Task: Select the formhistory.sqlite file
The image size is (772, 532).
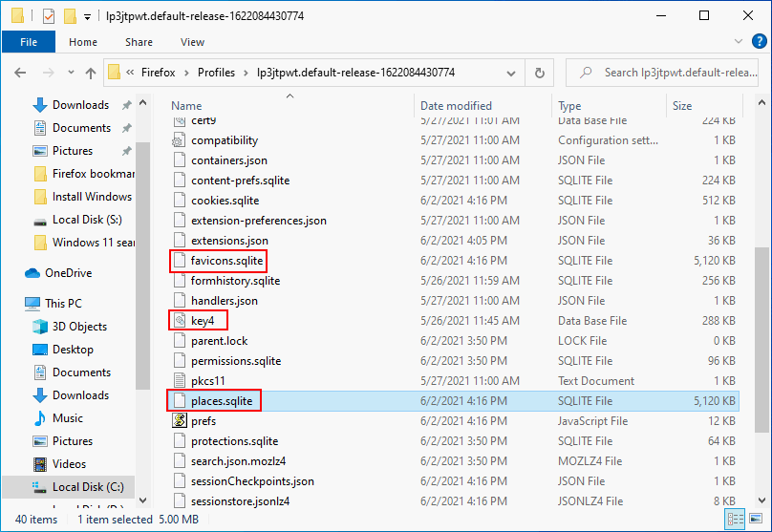Action: pyautogui.click(x=235, y=281)
